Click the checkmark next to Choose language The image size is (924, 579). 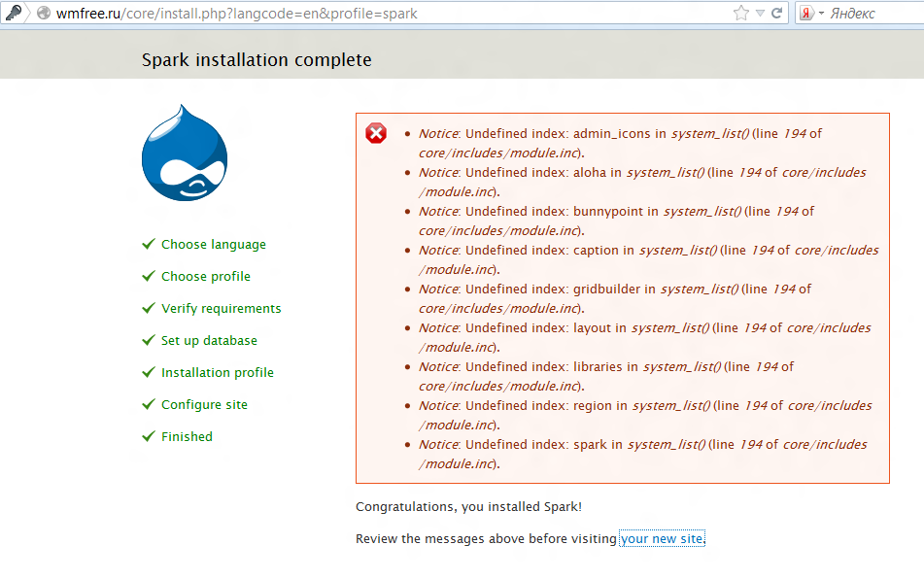148,245
